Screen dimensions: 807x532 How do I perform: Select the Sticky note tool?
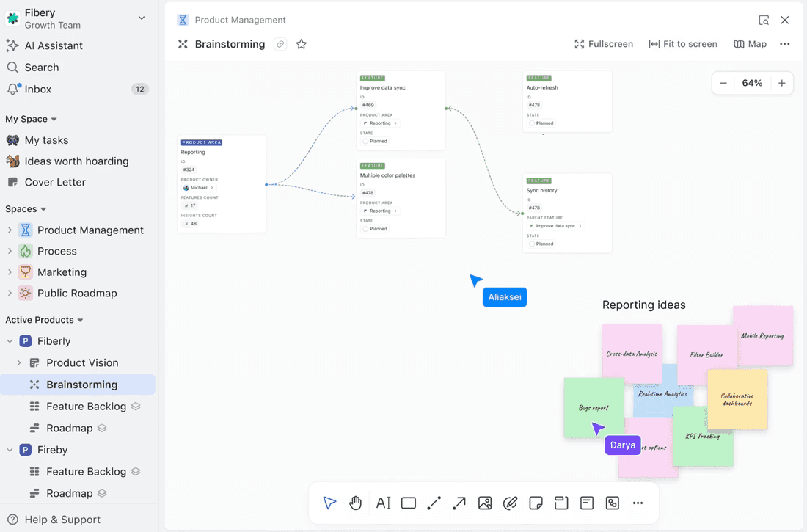(536, 503)
